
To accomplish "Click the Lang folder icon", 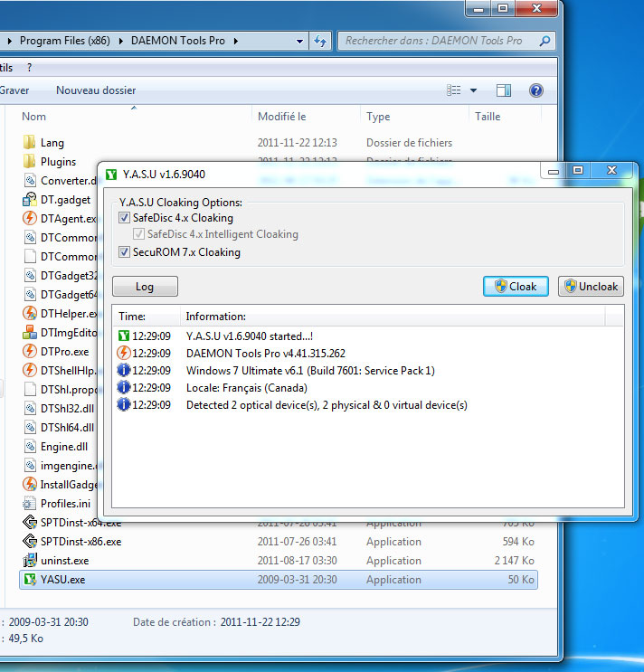I will (29, 142).
